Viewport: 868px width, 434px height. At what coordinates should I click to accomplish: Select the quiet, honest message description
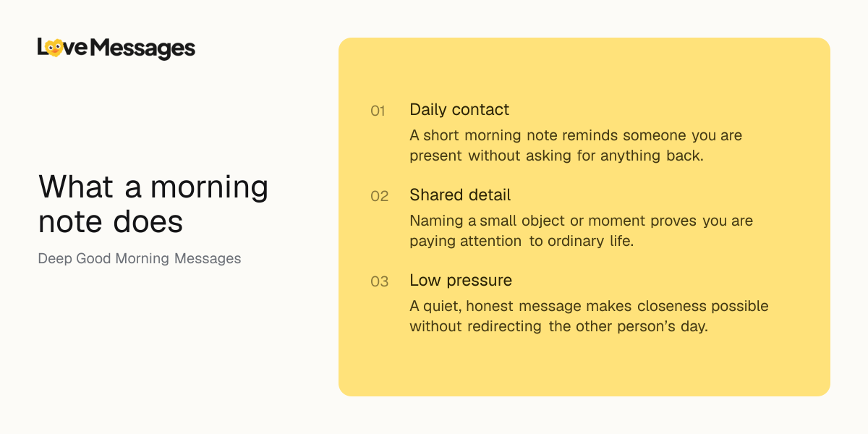pos(589,316)
